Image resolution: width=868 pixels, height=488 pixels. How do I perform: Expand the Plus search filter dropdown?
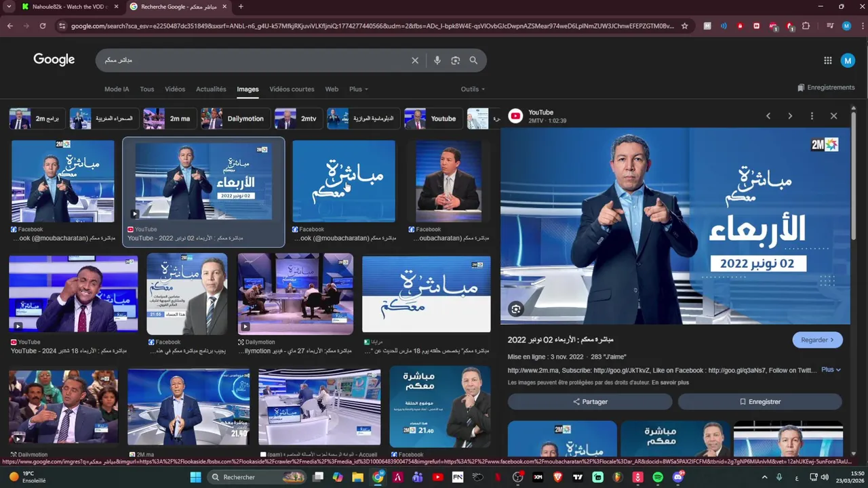[x=359, y=89]
